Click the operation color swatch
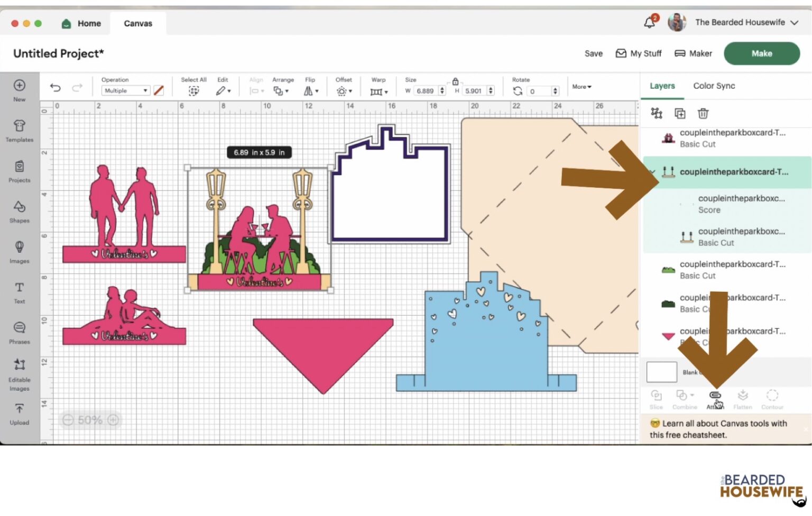Image resolution: width=812 pixels, height=516 pixels. point(159,91)
